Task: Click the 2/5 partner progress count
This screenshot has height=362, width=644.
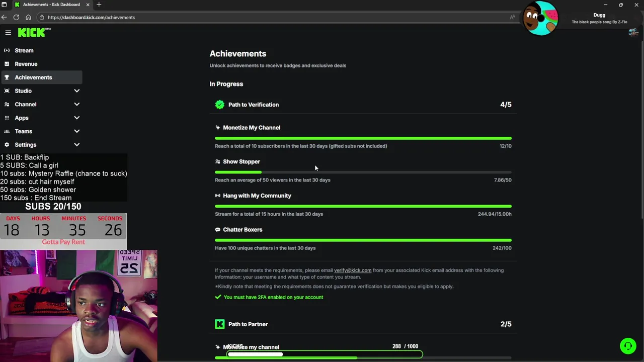Action: click(506, 324)
